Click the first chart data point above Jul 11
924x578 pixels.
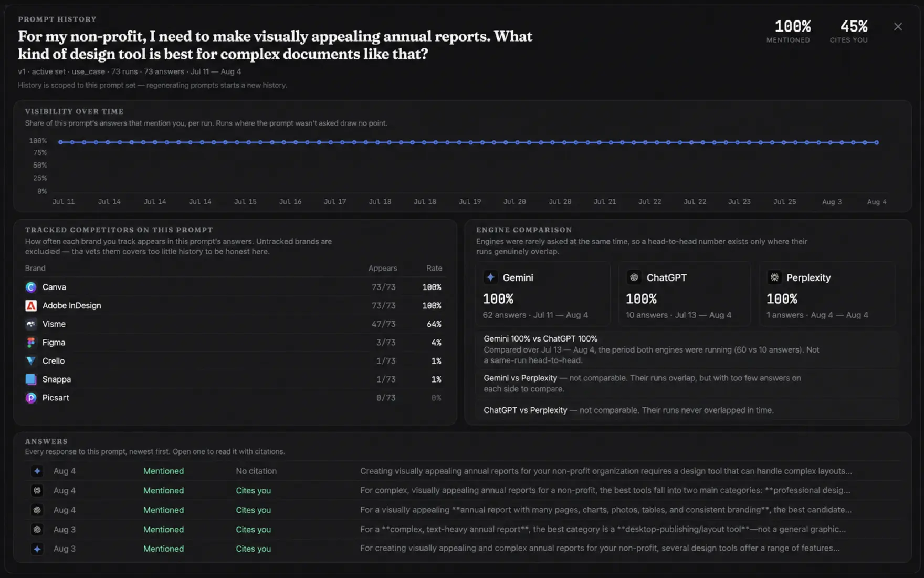coord(61,142)
